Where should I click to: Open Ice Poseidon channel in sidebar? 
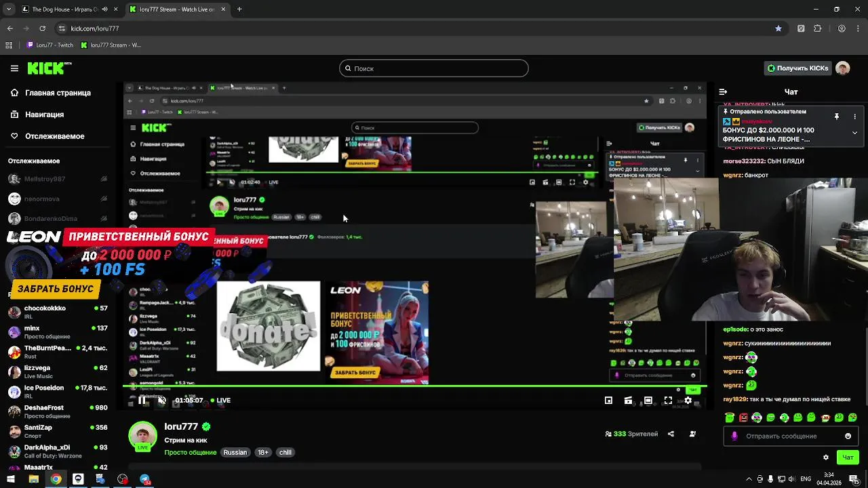click(58, 392)
